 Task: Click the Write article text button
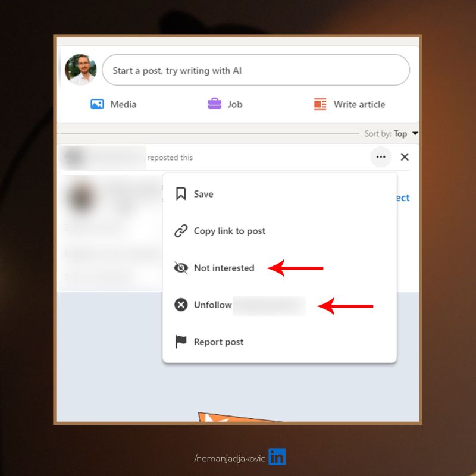(359, 104)
